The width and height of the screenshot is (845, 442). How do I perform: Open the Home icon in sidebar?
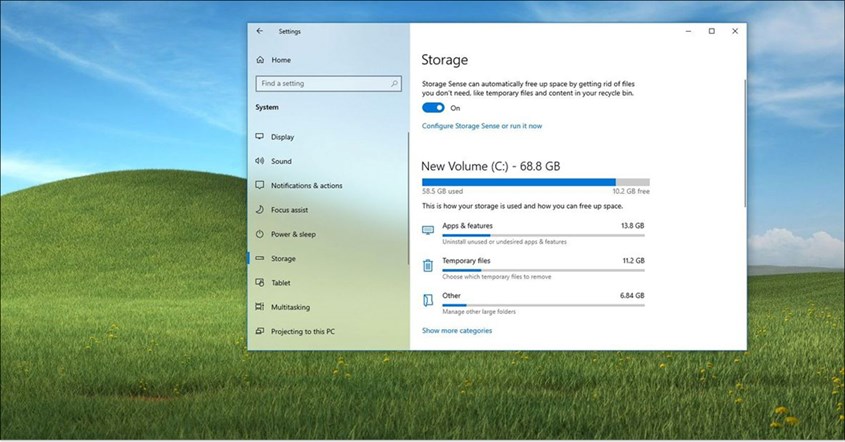pyautogui.click(x=260, y=60)
